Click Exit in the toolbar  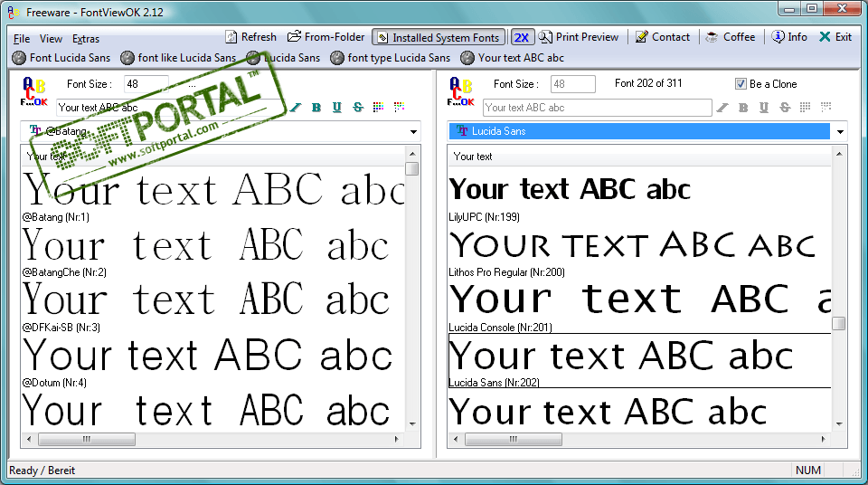835,37
